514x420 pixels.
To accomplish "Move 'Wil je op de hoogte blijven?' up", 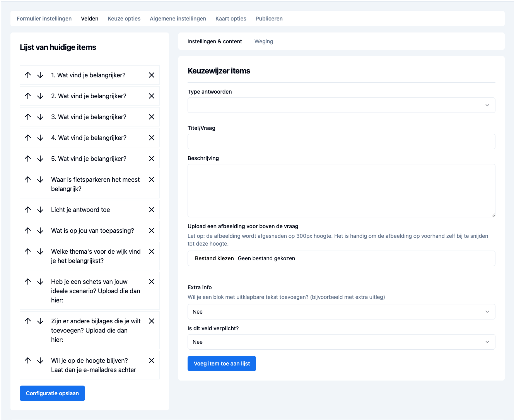I will pos(28,360).
